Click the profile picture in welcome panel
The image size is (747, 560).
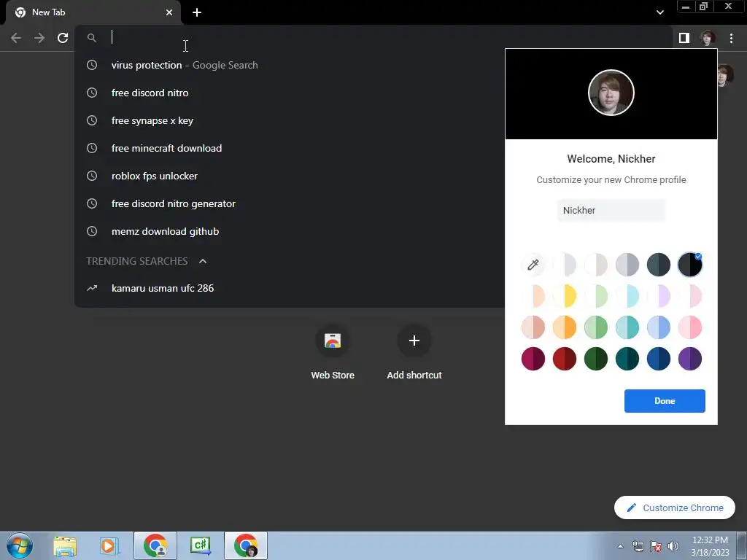(x=611, y=93)
